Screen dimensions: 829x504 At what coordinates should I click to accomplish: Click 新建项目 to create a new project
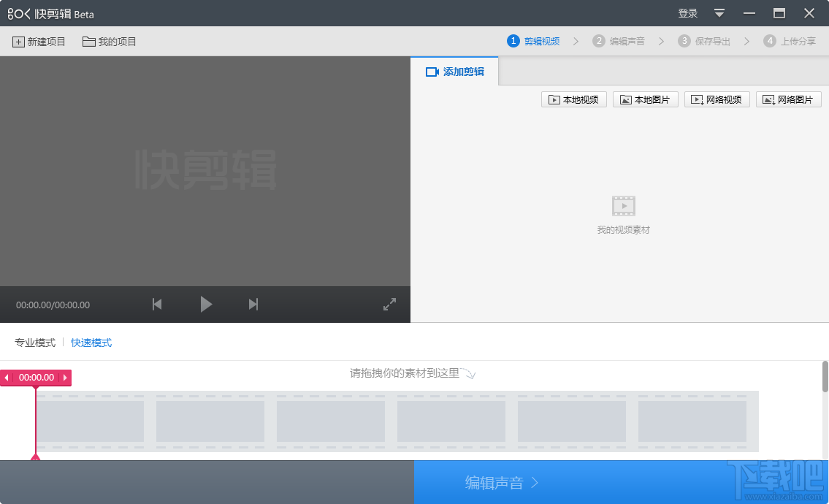38,42
